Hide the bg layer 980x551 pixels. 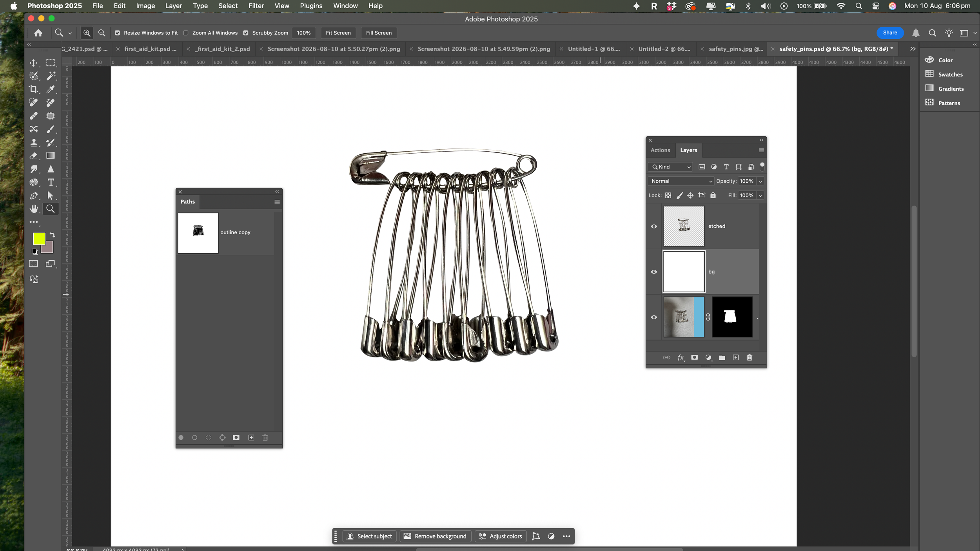pos(654,272)
